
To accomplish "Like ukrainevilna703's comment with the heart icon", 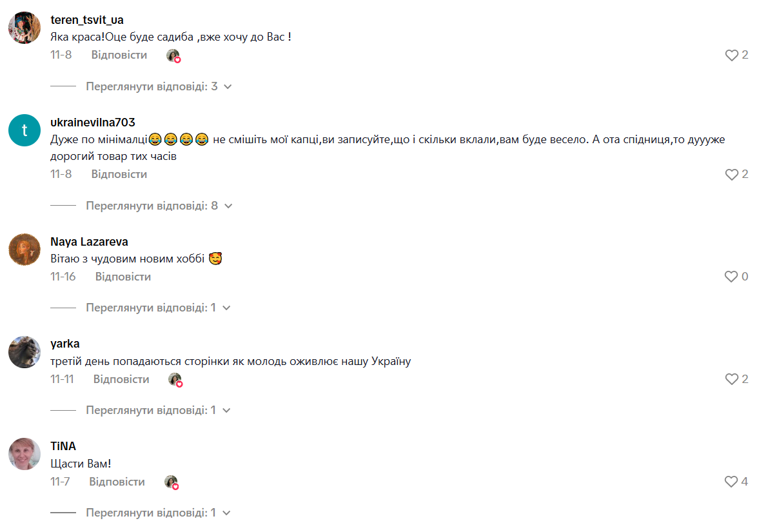I will 731,174.
